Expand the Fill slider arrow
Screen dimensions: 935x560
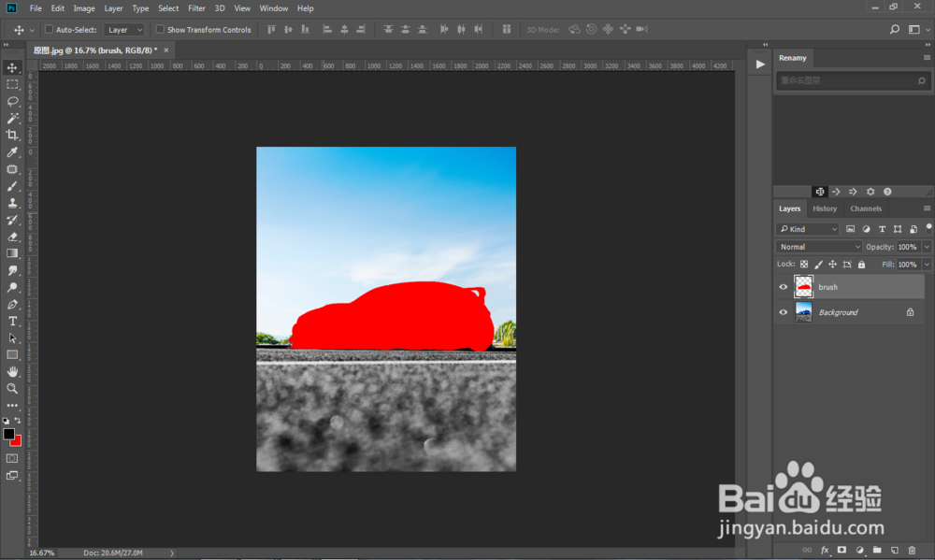927,265
